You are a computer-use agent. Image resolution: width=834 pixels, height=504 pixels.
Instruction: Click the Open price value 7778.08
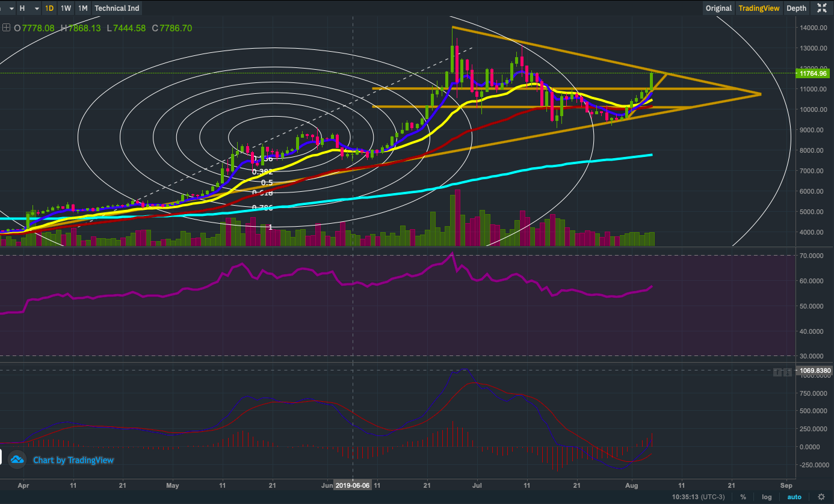38,28
